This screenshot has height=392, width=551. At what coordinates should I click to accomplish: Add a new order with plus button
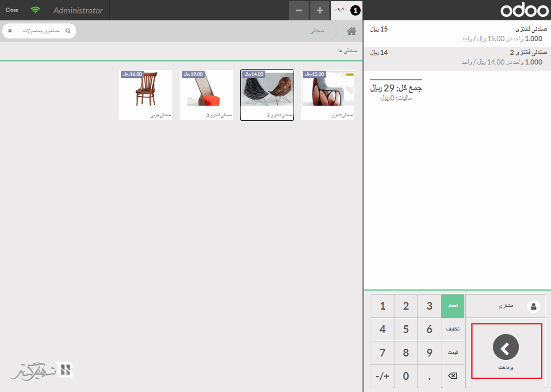(320, 10)
